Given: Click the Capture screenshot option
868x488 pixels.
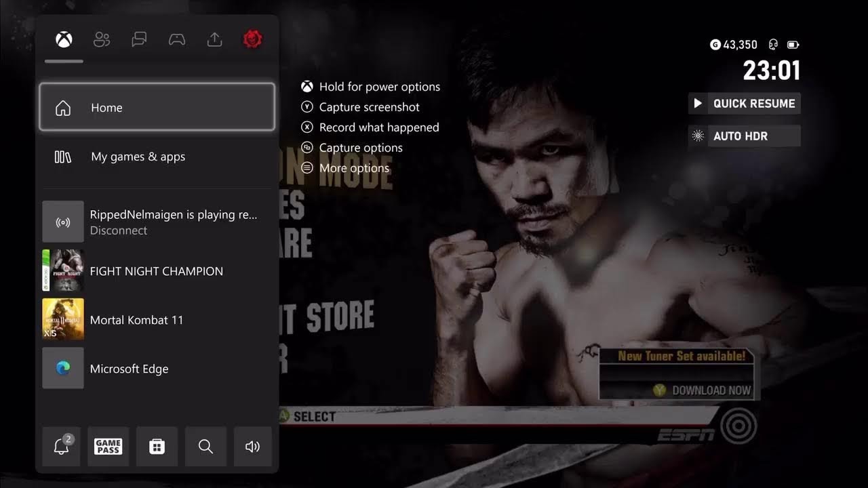Looking at the screenshot, I should coord(370,107).
